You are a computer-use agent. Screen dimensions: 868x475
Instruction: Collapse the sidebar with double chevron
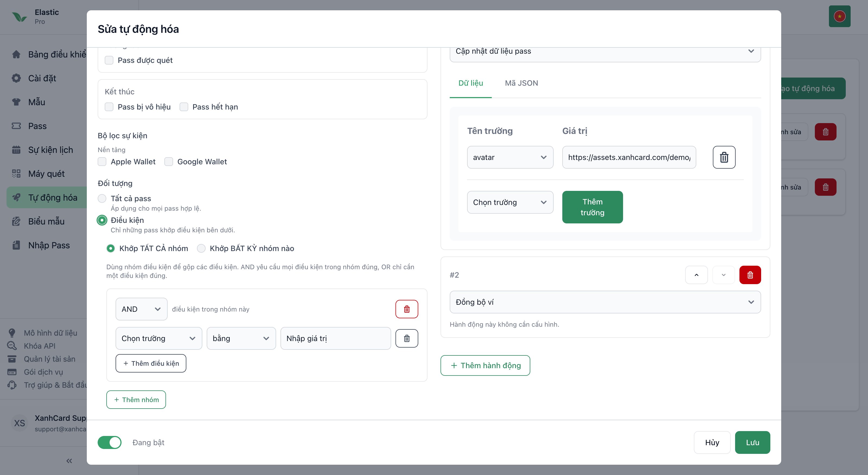click(69, 461)
